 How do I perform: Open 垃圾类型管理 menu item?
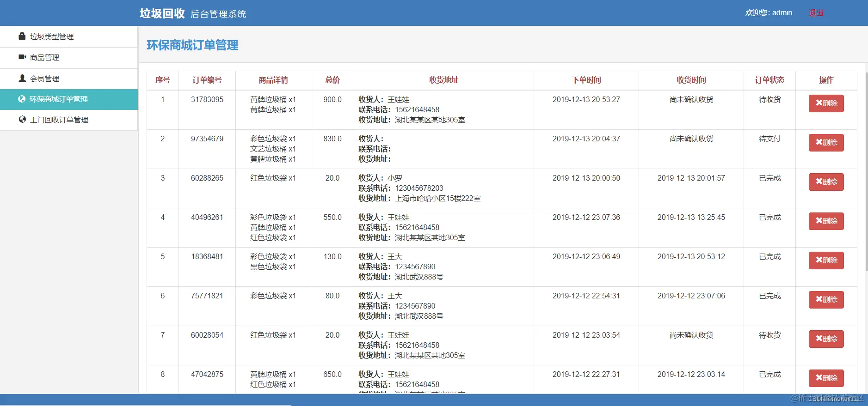pos(69,36)
